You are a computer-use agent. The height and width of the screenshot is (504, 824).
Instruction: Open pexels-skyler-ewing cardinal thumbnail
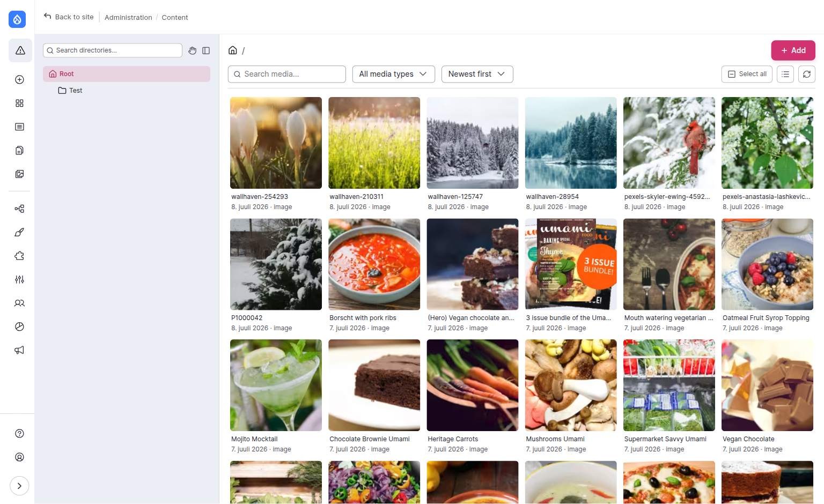click(669, 143)
